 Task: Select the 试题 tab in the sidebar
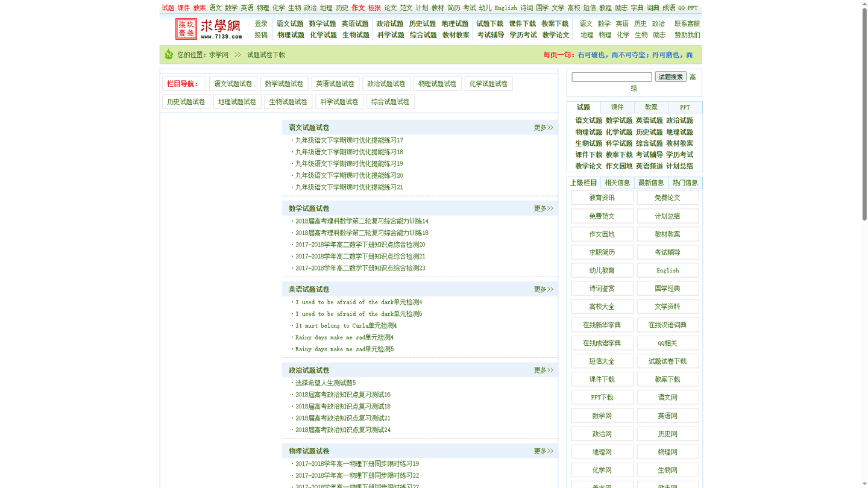[583, 107]
